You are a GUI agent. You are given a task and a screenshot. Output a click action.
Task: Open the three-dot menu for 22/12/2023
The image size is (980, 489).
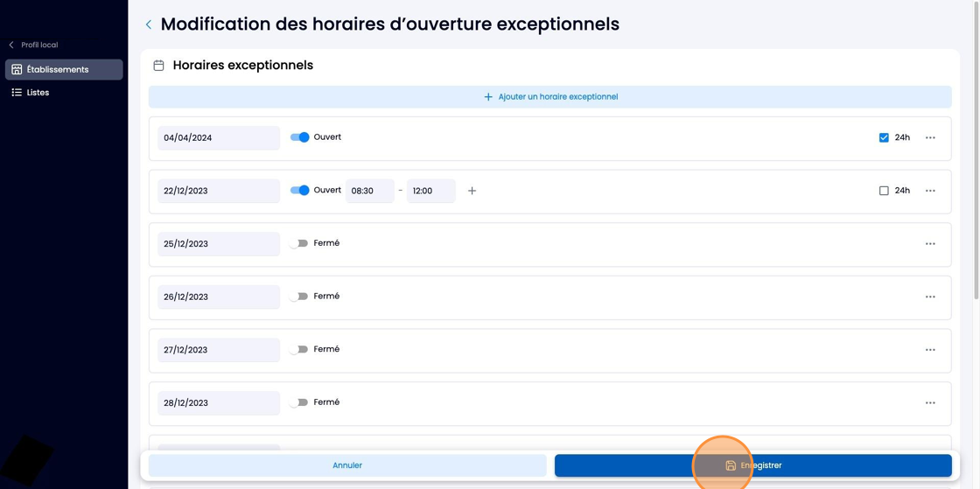[930, 191]
